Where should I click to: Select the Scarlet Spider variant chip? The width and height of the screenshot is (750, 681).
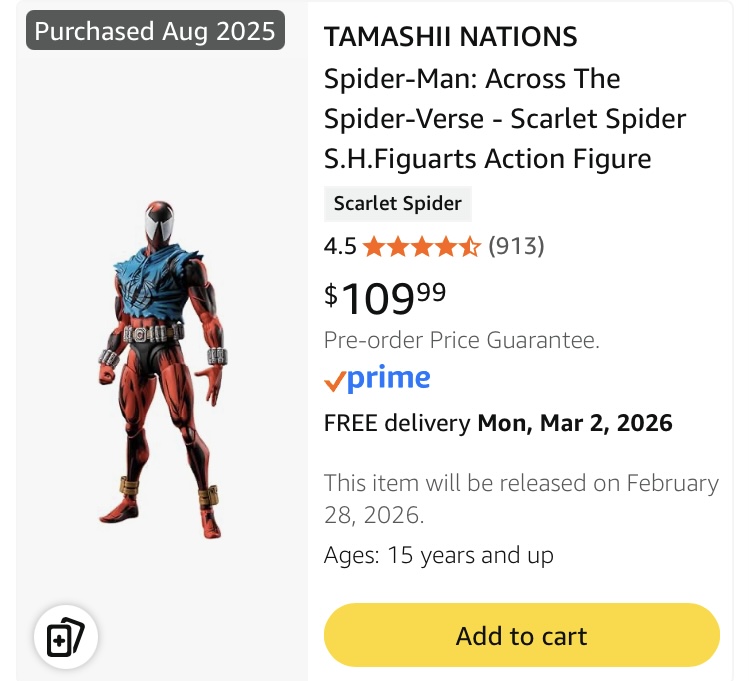tap(397, 204)
